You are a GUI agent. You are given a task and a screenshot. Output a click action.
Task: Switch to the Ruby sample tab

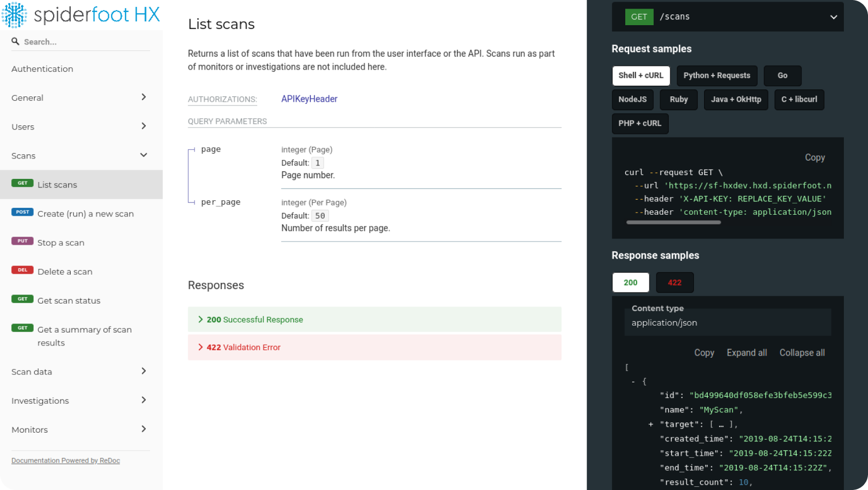click(678, 100)
